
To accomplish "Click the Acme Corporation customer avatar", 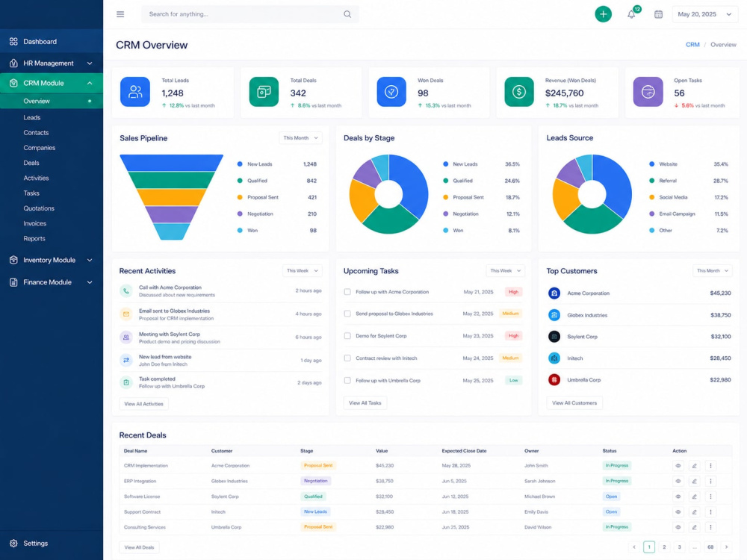I will (x=554, y=293).
